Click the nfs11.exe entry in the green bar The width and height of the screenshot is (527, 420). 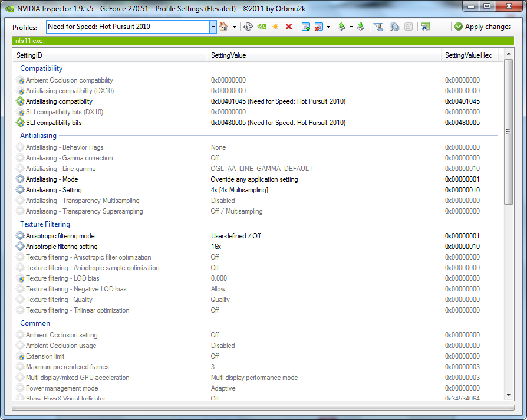click(x=30, y=41)
